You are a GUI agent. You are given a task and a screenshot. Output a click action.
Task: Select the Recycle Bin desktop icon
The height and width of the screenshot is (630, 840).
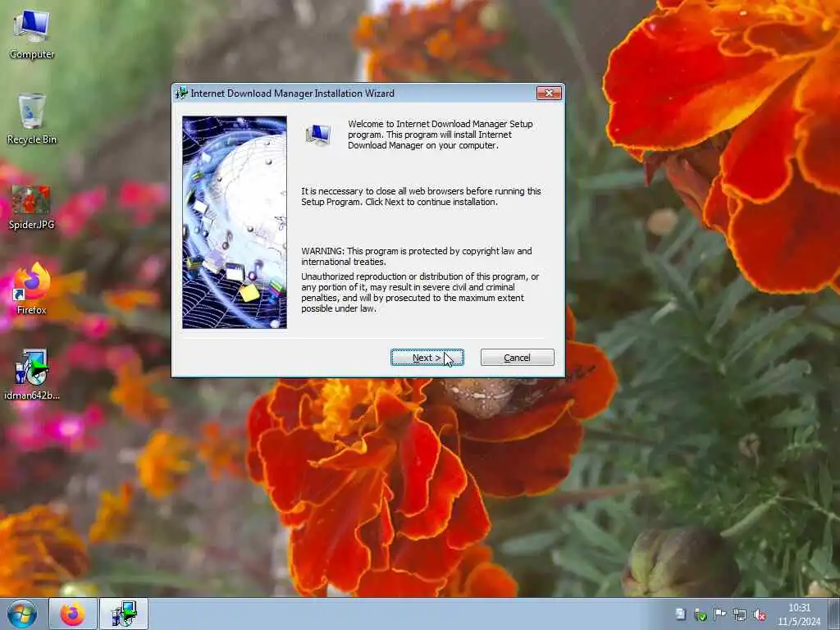click(32, 119)
